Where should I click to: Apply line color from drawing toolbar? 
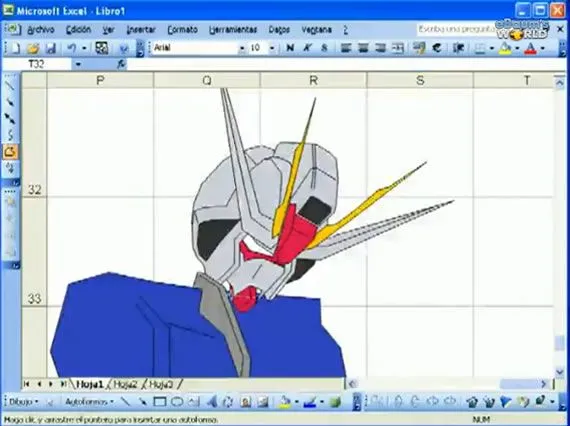[x=310, y=402]
